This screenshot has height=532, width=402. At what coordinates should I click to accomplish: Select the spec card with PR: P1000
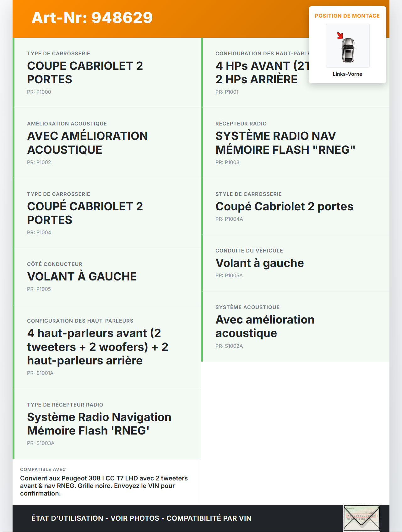(x=107, y=73)
